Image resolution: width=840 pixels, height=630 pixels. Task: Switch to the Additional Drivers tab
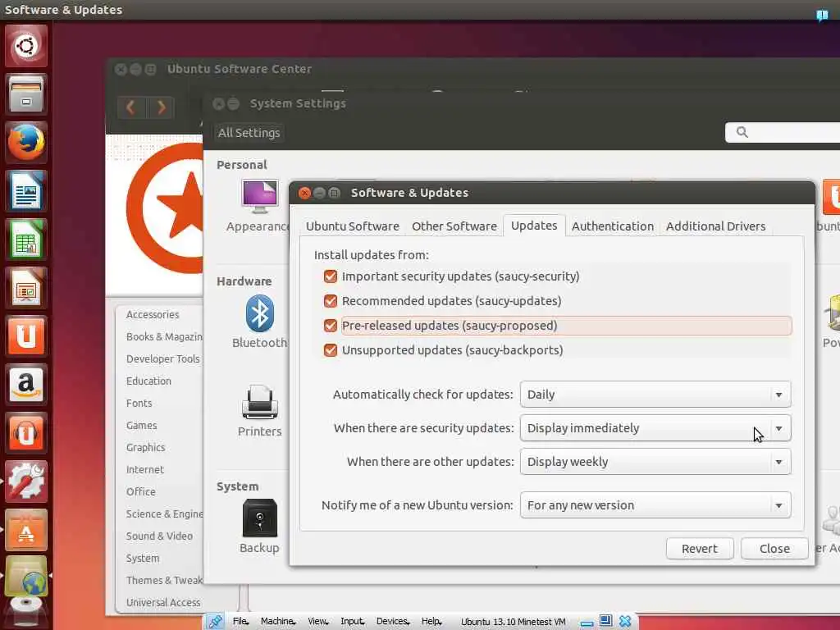(x=715, y=226)
